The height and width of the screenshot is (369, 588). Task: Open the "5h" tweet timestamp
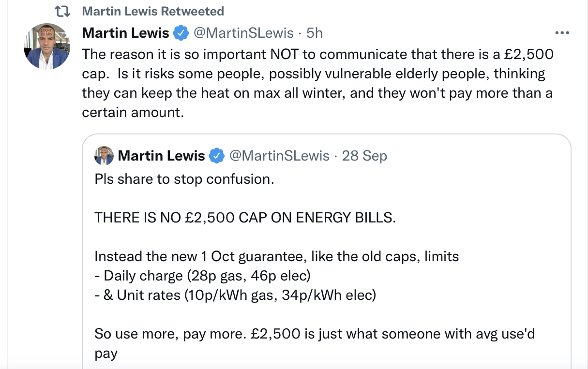tap(315, 33)
